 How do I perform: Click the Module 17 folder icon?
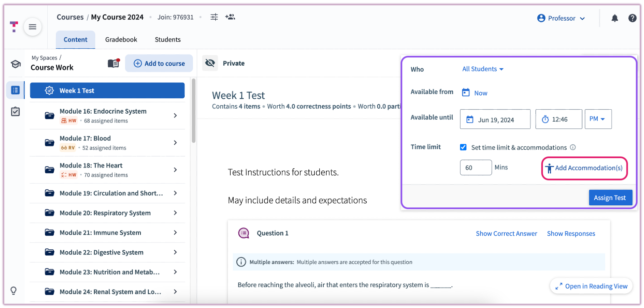pos(49,143)
